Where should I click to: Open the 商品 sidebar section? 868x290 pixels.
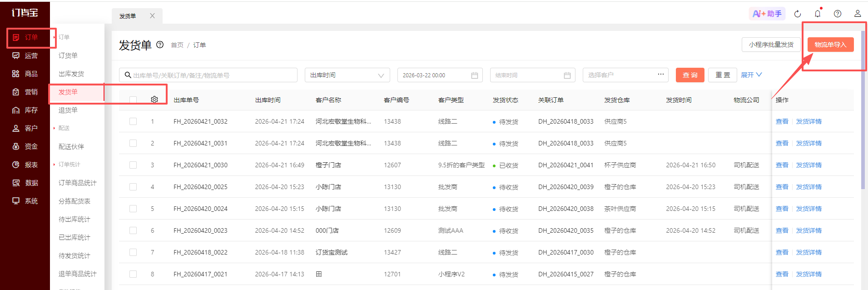point(25,74)
